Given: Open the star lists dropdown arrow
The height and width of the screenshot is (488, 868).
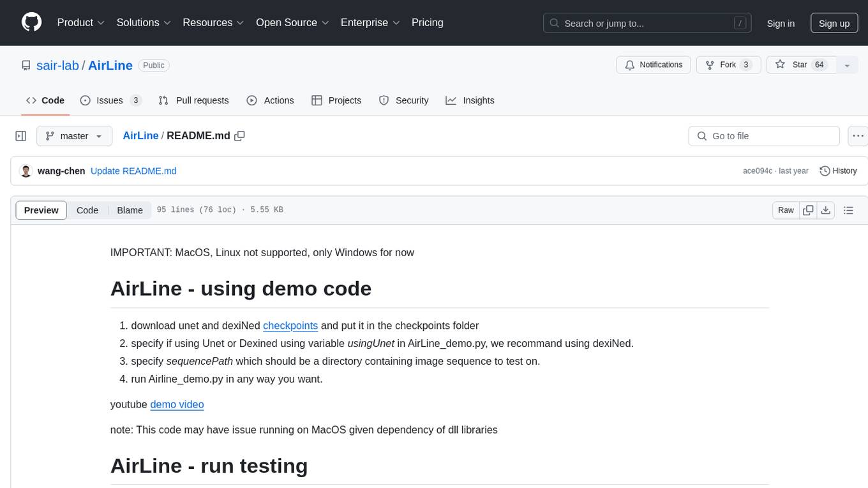Looking at the screenshot, I should 847,65.
